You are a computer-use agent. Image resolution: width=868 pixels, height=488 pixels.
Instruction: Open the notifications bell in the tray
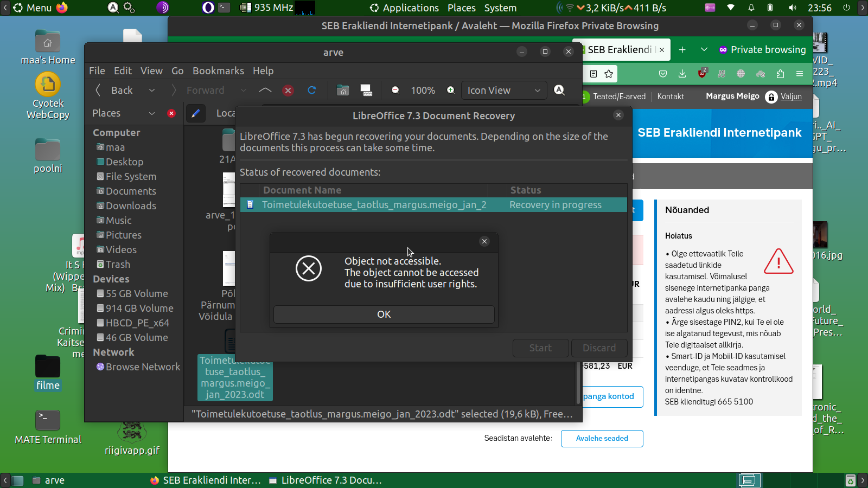pos(751,8)
